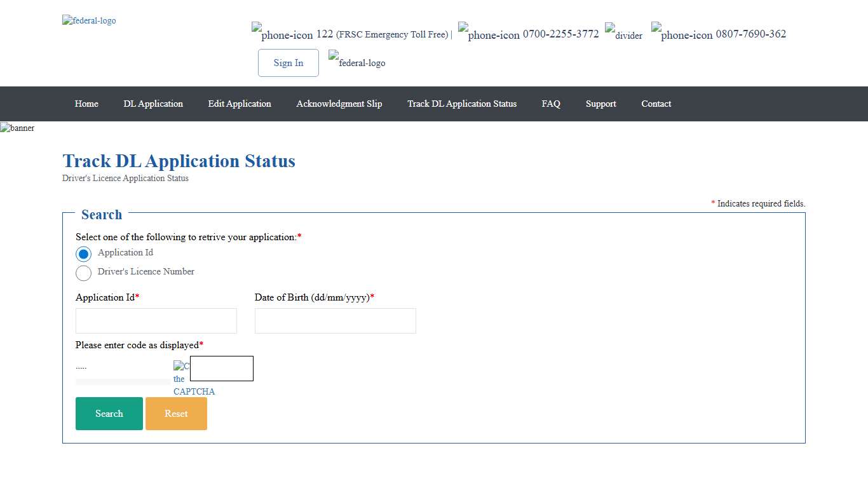Click the phone icon before 0807-7690-362
This screenshot has height=488, width=868.
(x=682, y=32)
